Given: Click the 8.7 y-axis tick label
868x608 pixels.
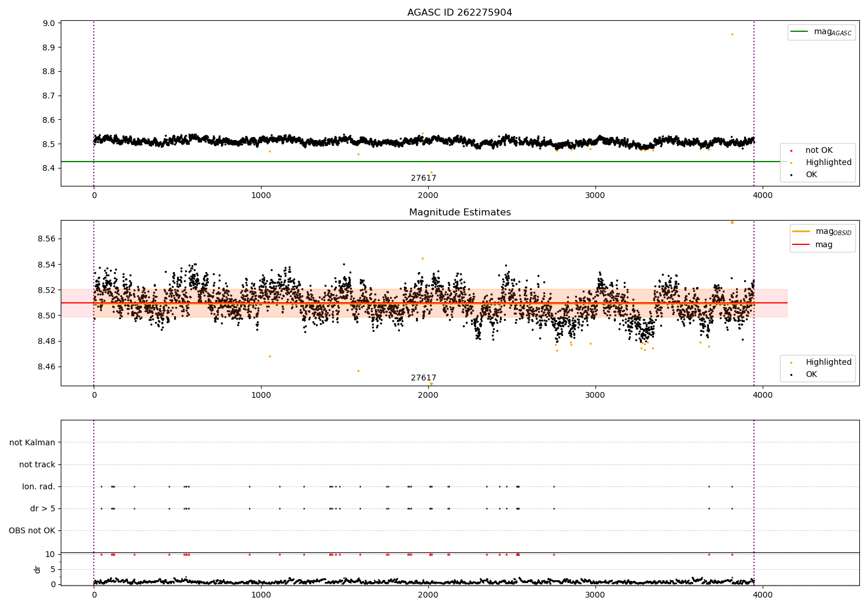Looking at the screenshot, I should 49,96.
